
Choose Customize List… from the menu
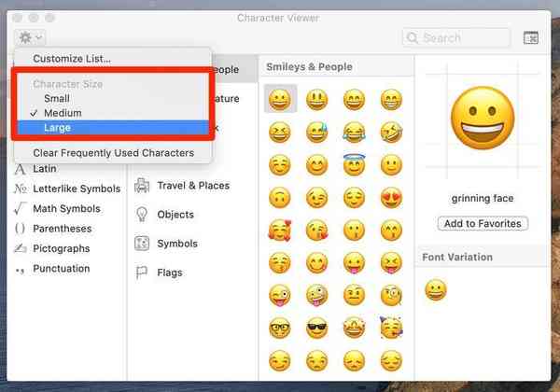coord(72,59)
